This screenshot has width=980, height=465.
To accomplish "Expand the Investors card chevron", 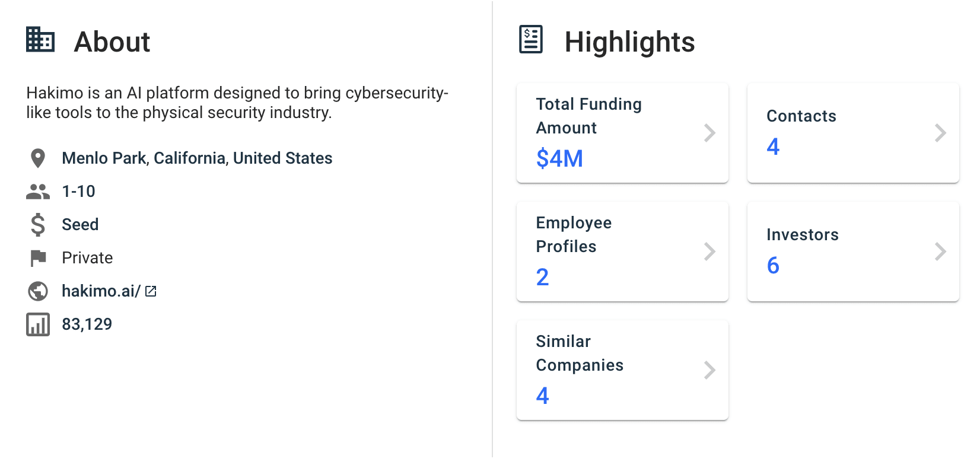I will coord(940,251).
